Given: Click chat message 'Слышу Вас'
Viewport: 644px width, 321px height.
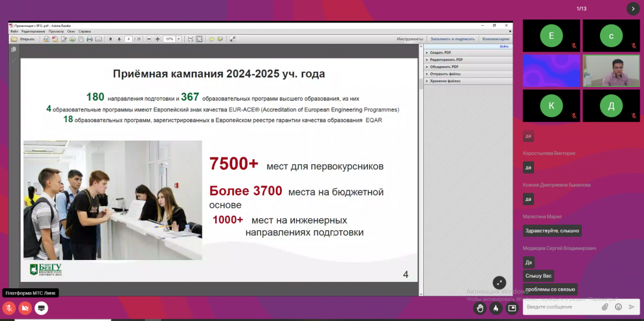Looking at the screenshot, I should (x=538, y=276).
